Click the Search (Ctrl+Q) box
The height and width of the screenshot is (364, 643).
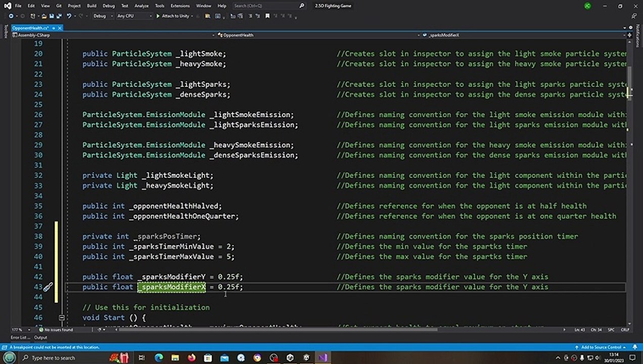(x=269, y=6)
